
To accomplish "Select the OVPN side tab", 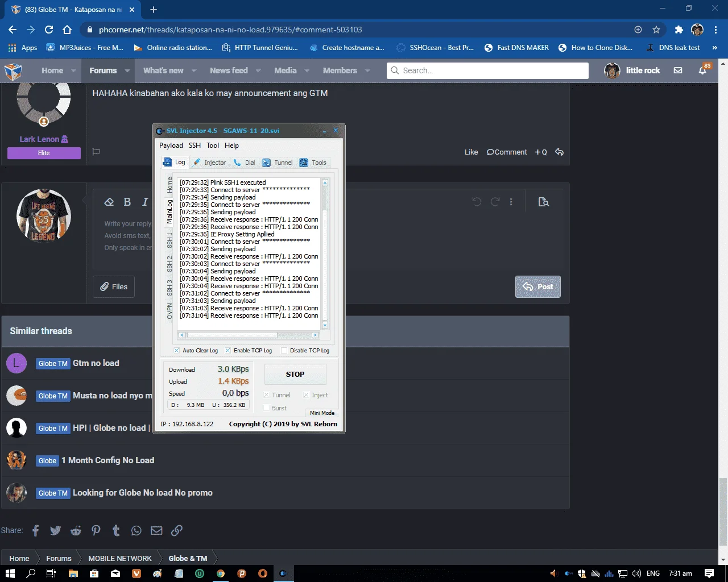I will tap(169, 311).
